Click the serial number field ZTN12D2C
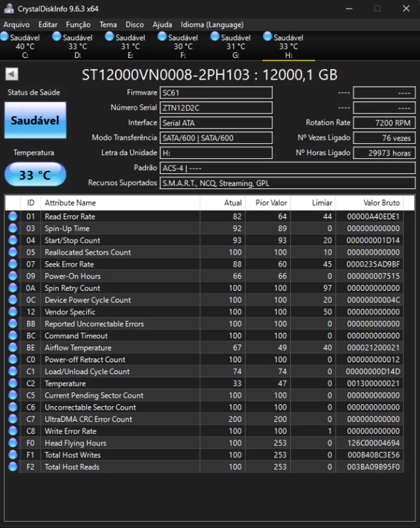 (216, 108)
